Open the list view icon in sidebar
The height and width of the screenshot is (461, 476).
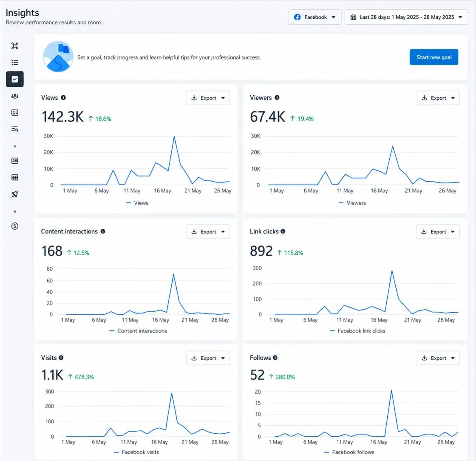click(x=14, y=63)
